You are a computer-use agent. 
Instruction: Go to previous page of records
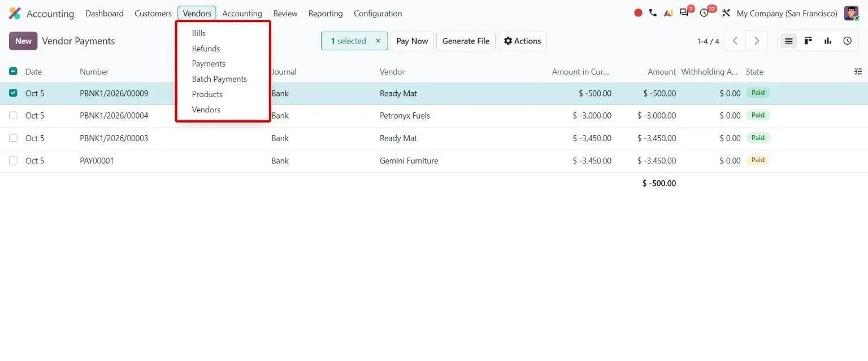tap(735, 41)
